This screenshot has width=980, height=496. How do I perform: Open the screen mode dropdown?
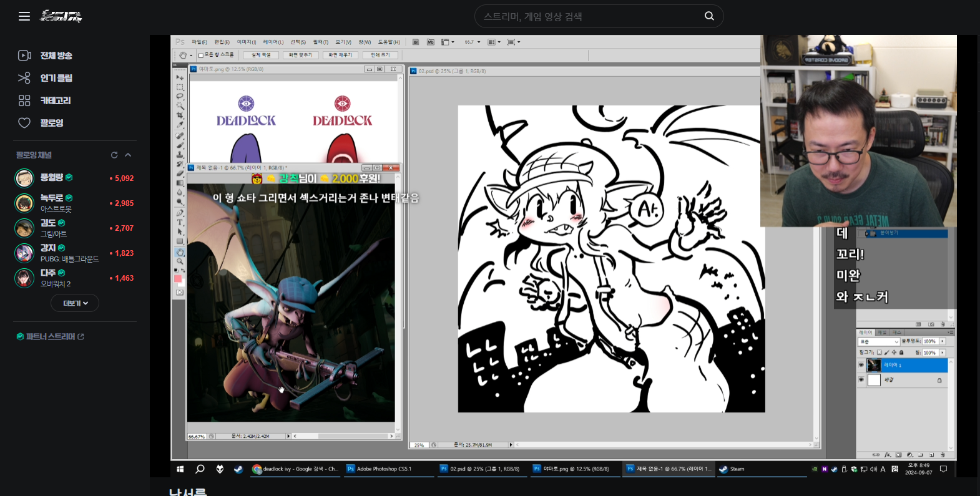point(514,42)
